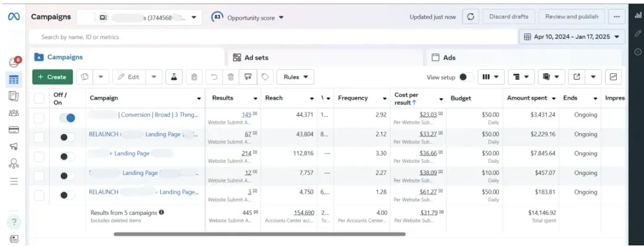The height and width of the screenshot is (246, 644).
Task: Open the pencil edit icon in right panel
Action: pos(638,33)
